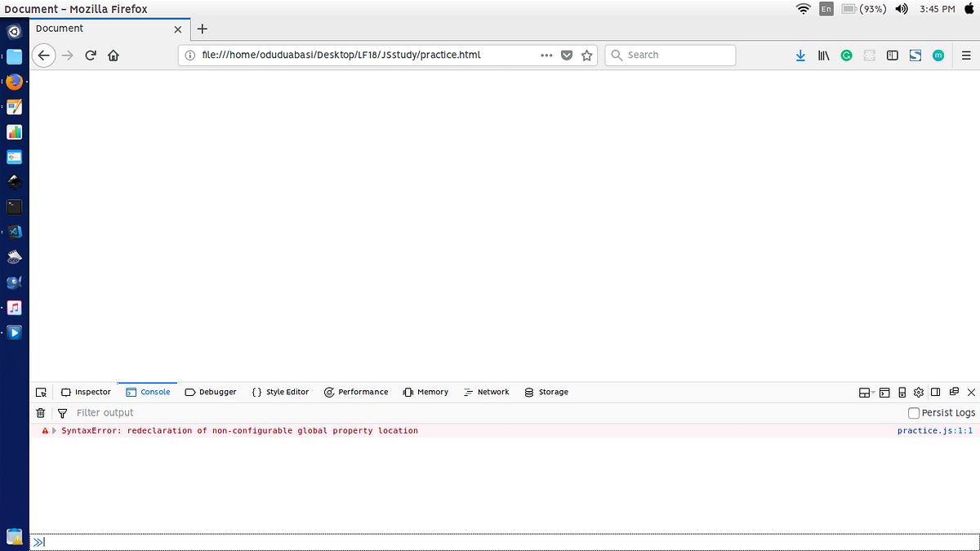Open the Firefox Library toolbar icon
980x551 pixels.
823,55
